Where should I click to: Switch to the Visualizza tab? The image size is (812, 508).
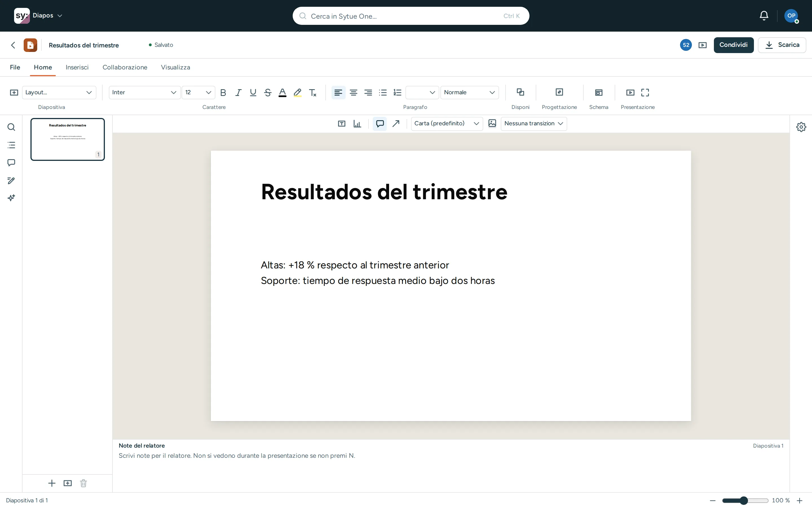point(175,67)
